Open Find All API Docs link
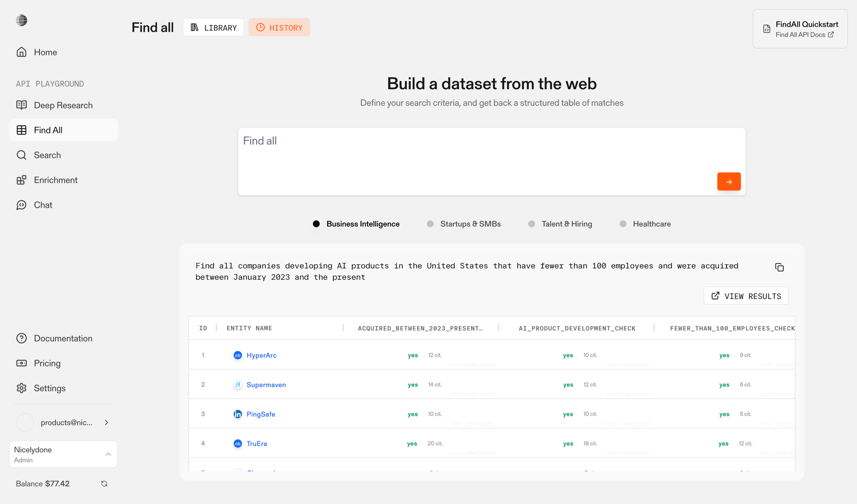This screenshot has height=504, width=857. pos(805,35)
